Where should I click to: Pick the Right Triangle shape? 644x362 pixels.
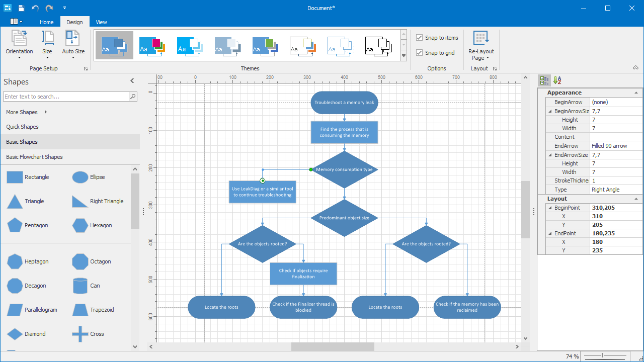[98, 201]
